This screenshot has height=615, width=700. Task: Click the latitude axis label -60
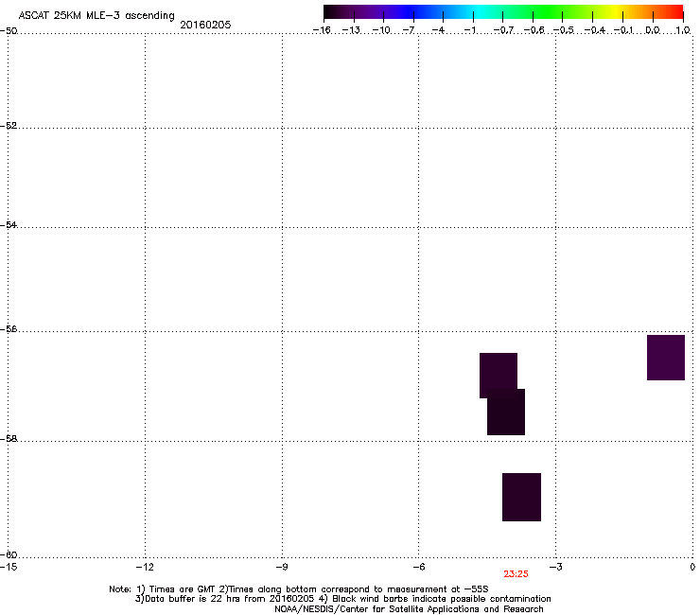tap(9, 554)
